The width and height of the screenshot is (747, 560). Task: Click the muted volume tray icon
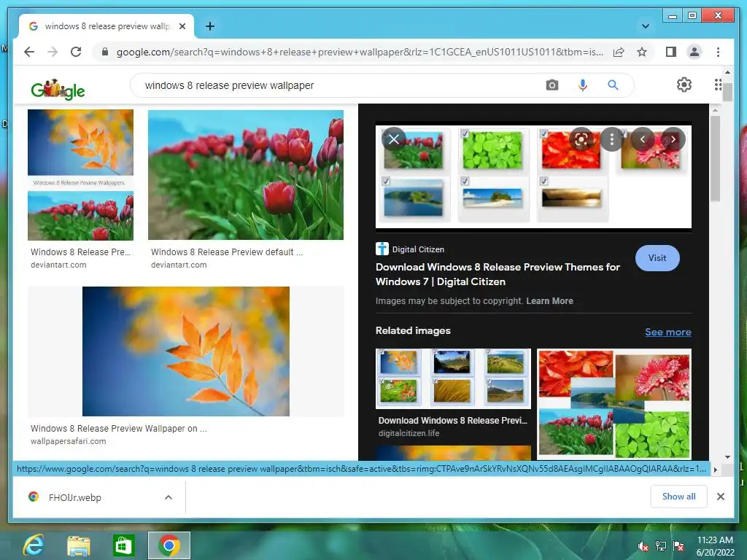643,546
